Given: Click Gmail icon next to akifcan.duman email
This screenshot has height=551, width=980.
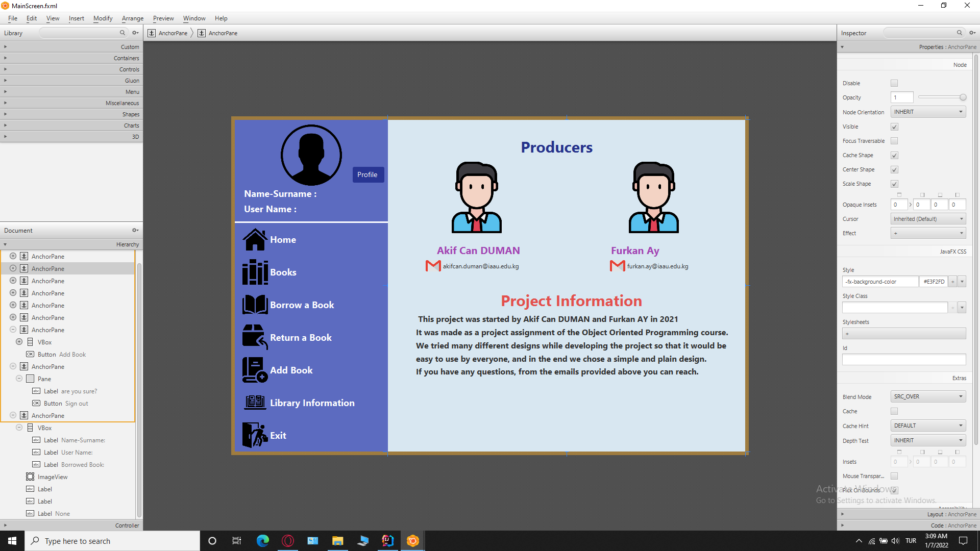Looking at the screenshot, I should click(433, 266).
